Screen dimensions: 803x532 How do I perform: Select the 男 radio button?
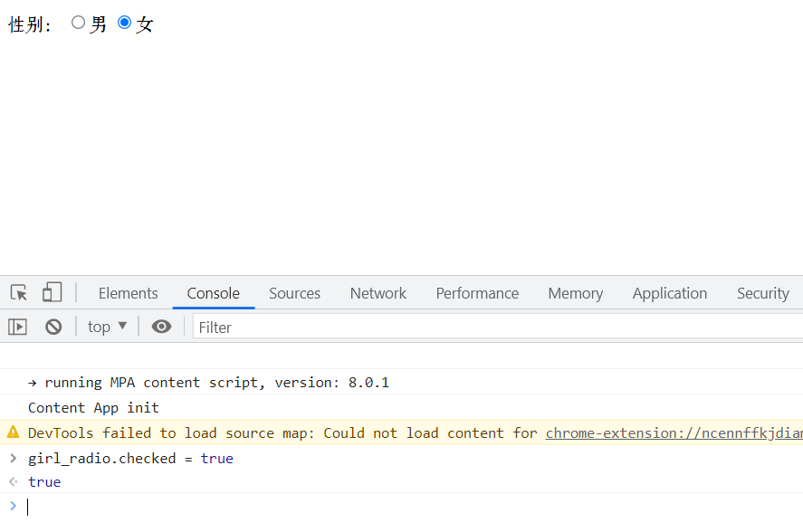[x=78, y=23]
